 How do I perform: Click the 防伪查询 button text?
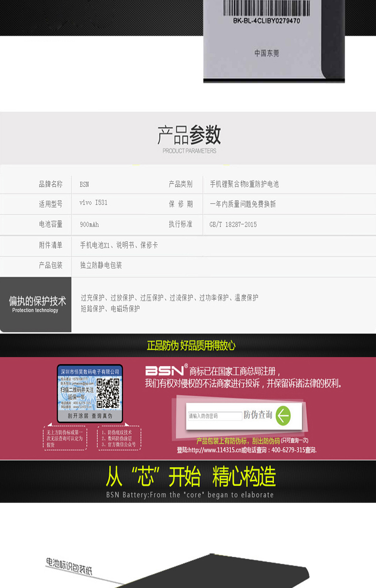coord(258,415)
